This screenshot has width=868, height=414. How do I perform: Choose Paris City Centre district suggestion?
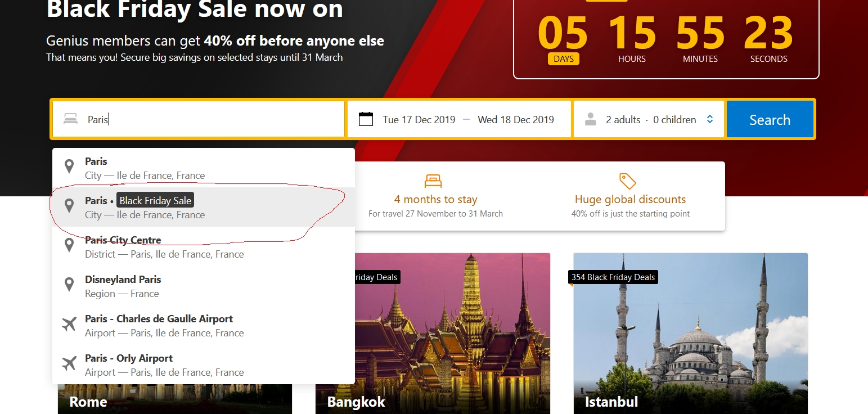204,246
